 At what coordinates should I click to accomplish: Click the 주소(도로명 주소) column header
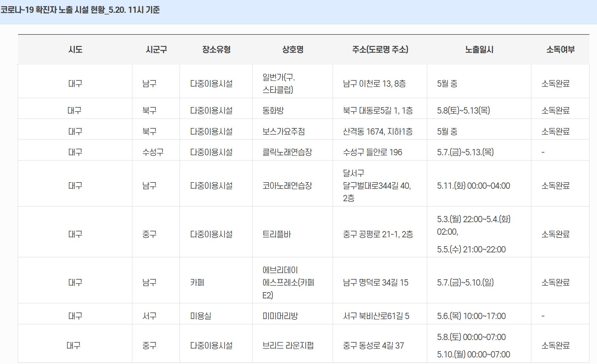(x=380, y=50)
